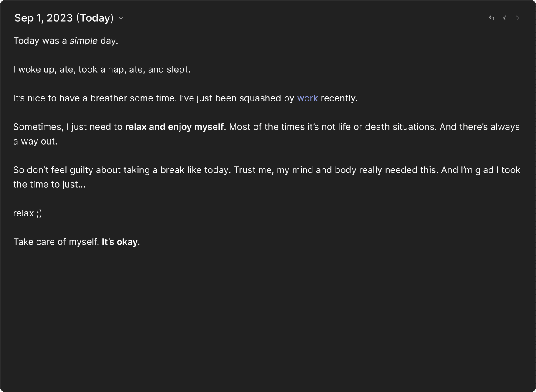The image size is (536, 392).
Task: Click the text "a way out."
Action: (x=35, y=141)
